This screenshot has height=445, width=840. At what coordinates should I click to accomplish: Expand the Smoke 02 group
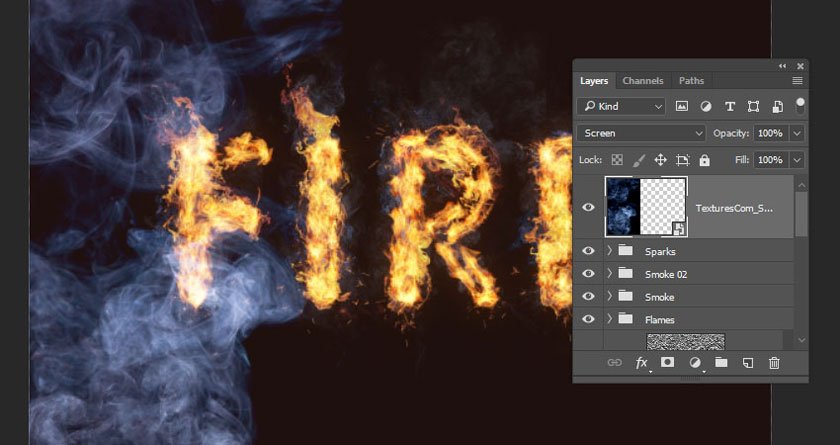[609, 273]
